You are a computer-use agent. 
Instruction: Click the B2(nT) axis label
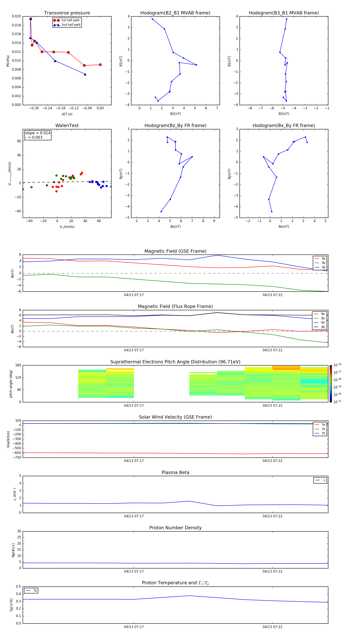175,114
